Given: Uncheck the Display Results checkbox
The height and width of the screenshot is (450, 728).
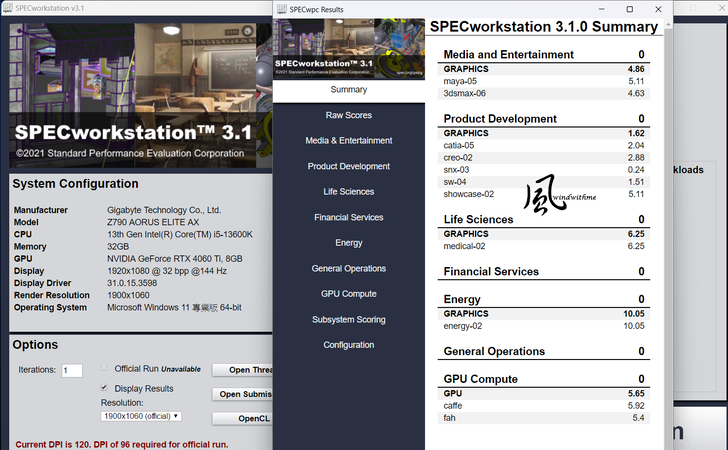Looking at the screenshot, I should tap(104, 388).
